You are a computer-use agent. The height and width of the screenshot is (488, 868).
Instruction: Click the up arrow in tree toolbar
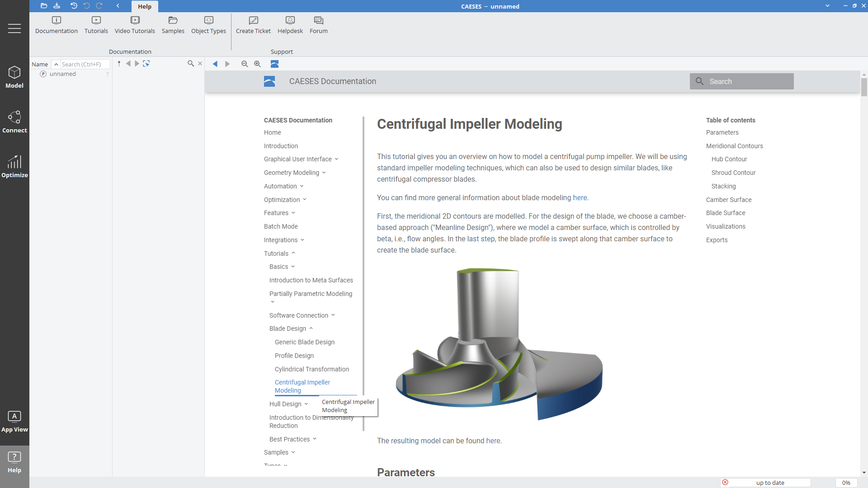click(x=119, y=64)
